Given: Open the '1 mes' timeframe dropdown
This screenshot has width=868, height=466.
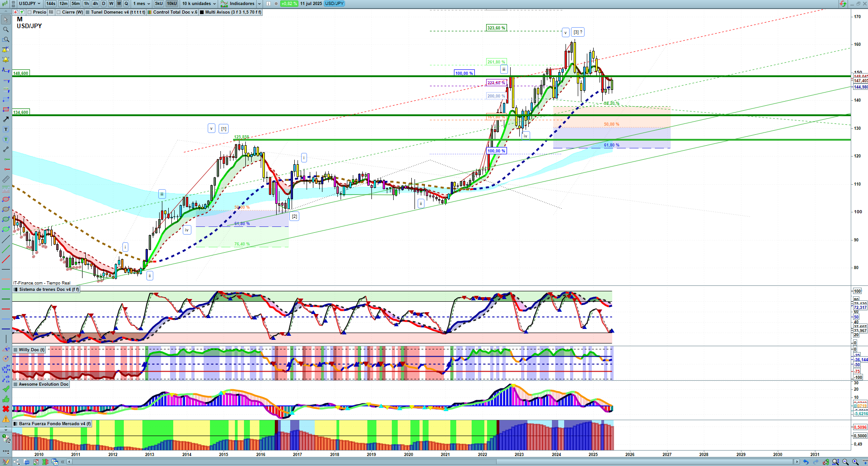Looking at the screenshot, I should coord(141,4).
